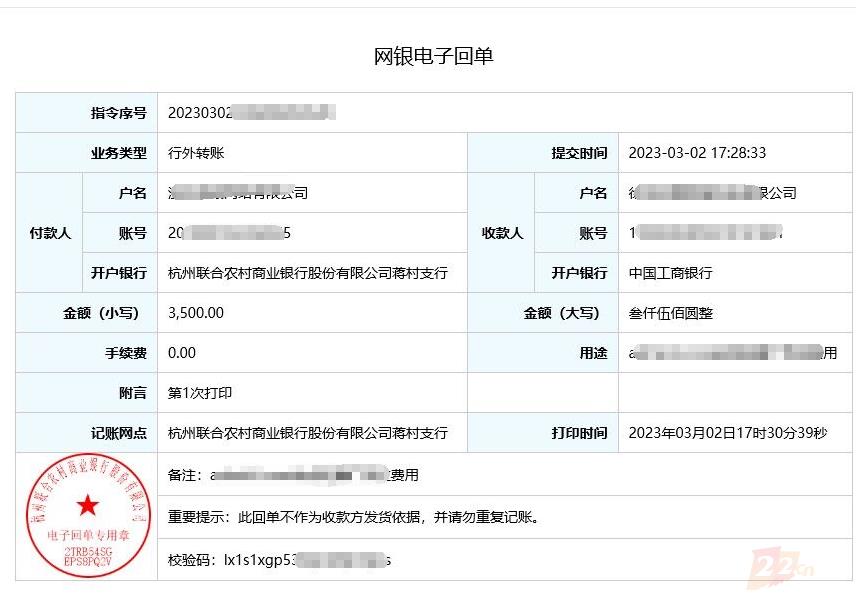Click the 收款人 payee header cell

tap(502, 233)
